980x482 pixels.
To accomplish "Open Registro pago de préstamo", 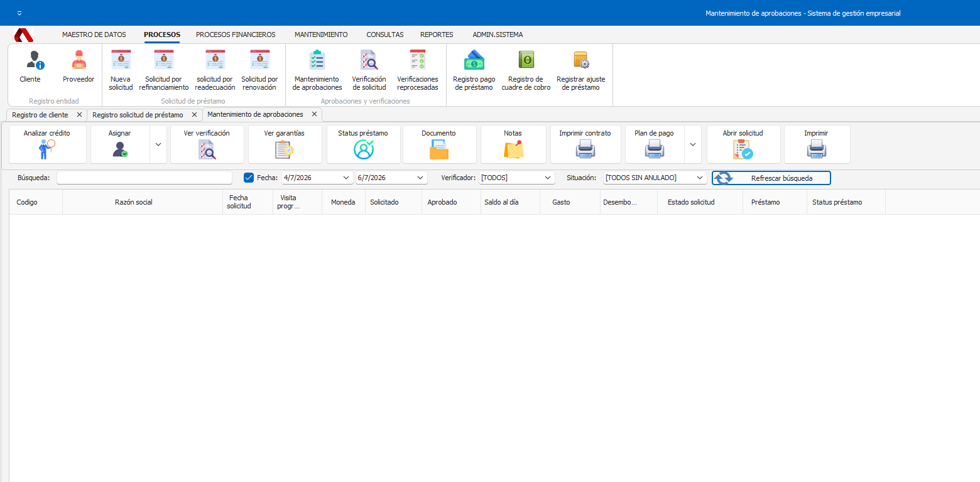I will (474, 70).
